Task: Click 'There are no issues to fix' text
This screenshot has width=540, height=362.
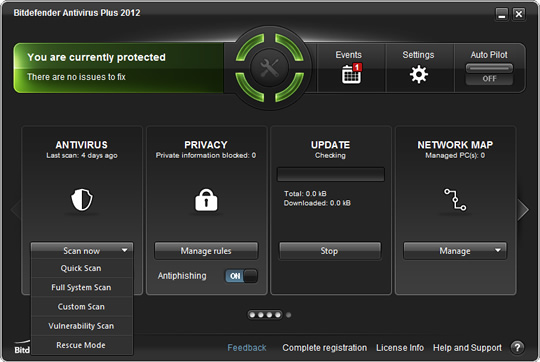Action: [76, 77]
